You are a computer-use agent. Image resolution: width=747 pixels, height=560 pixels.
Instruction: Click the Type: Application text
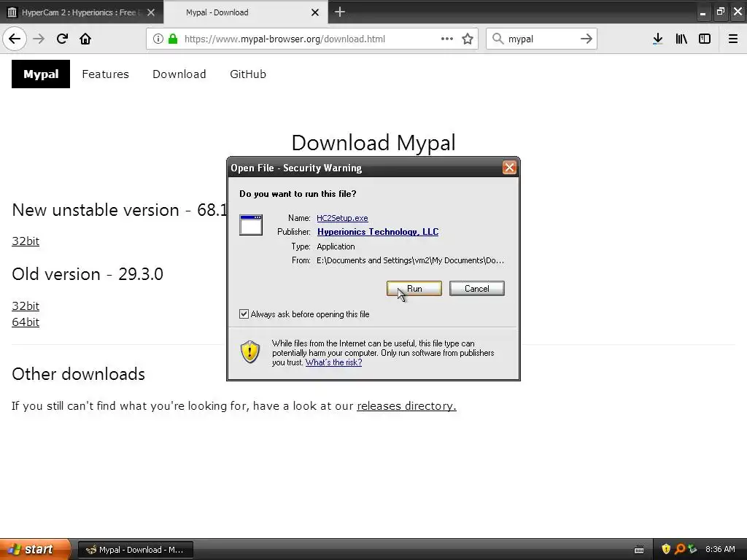pyautogui.click(x=323, y=246)
